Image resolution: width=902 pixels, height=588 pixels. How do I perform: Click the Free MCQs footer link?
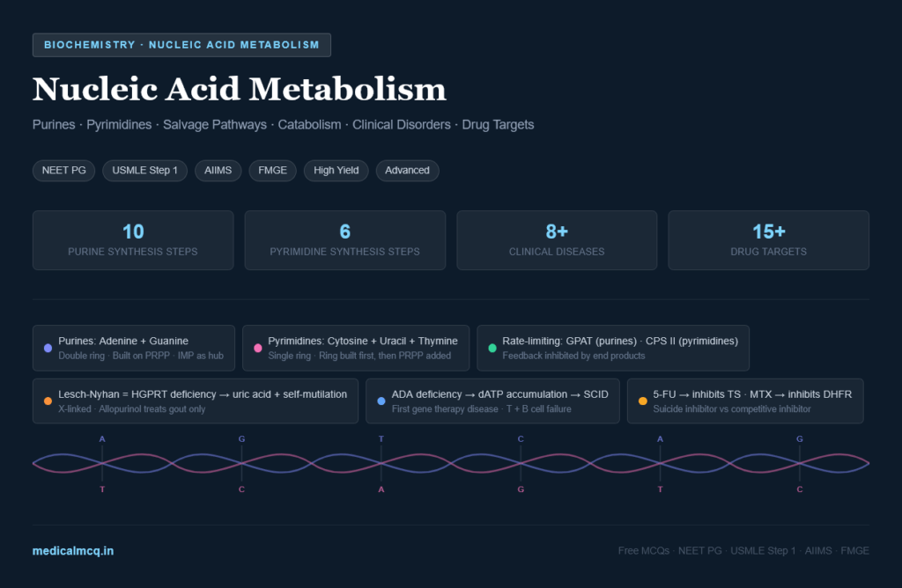644,550
